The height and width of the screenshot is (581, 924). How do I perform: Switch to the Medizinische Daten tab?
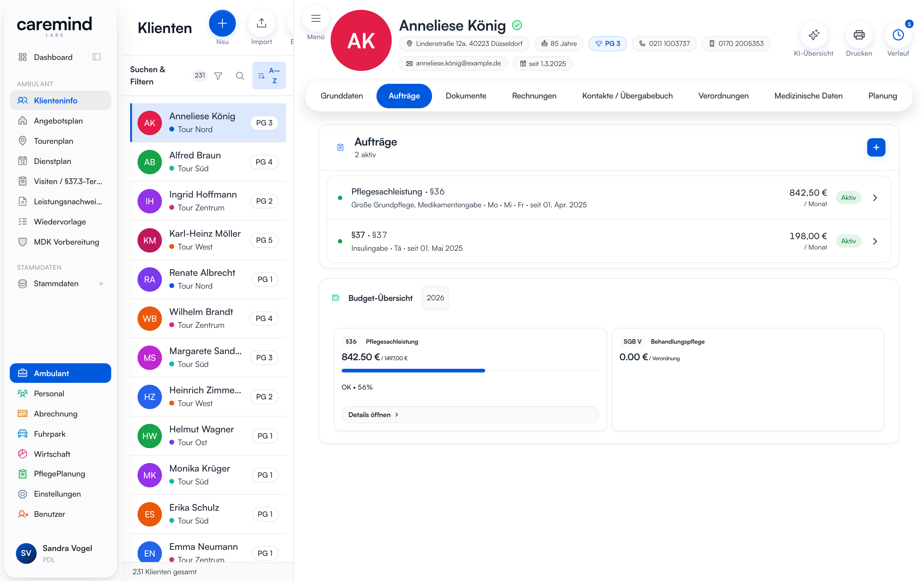[808, 96]
